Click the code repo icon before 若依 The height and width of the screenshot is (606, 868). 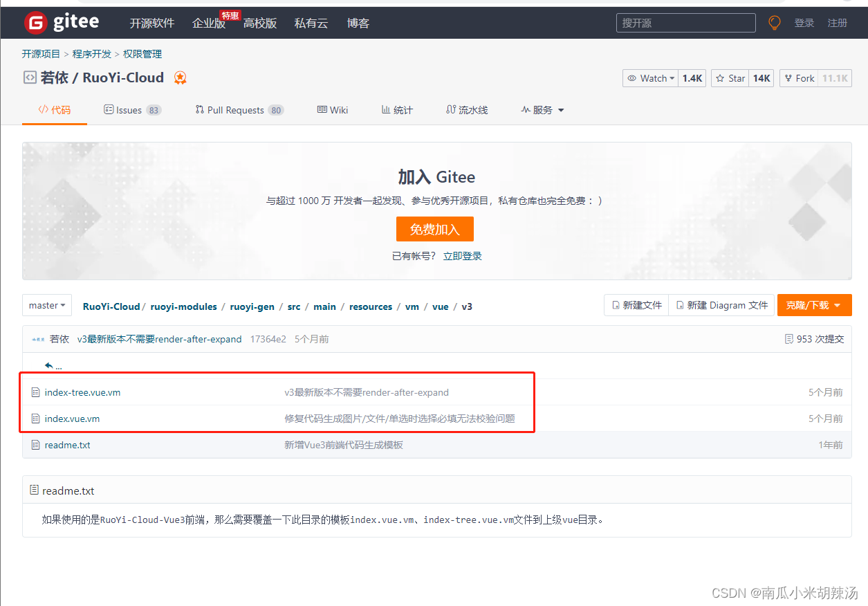click(30, 77)
